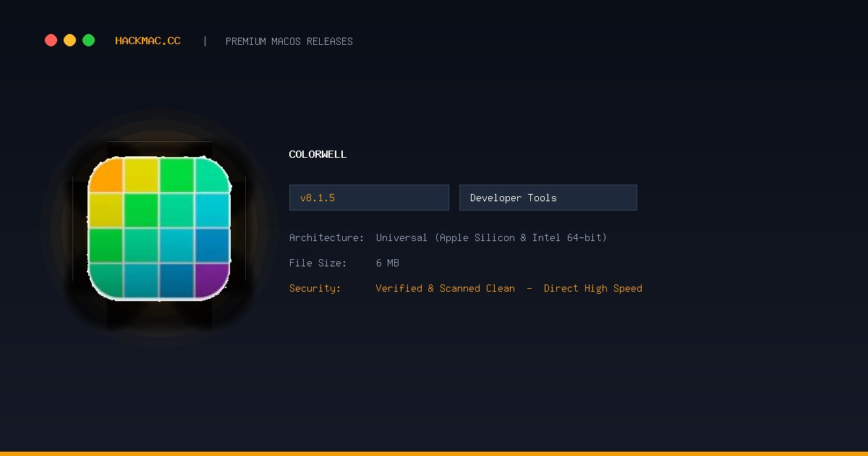The width and height of the screenshot is (868, 456).
Task: Click the yellow minimize window dot
Action: point(69,41)
